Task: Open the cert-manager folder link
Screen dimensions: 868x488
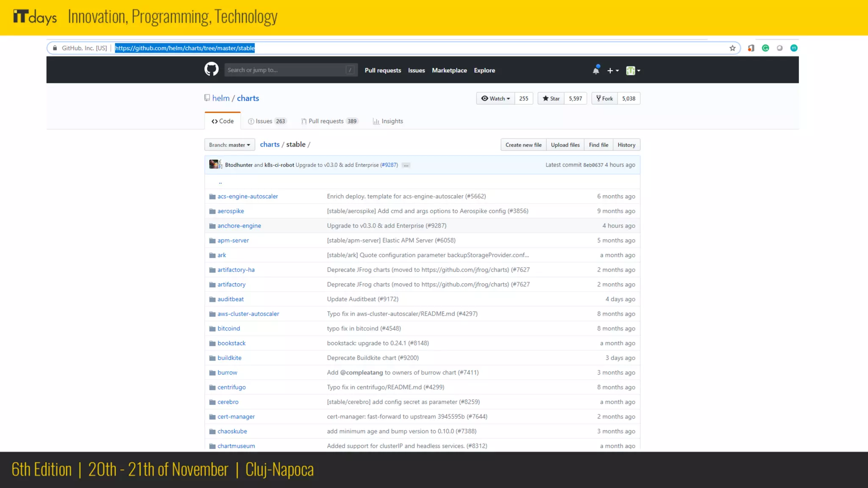Action: coord(236,416)
